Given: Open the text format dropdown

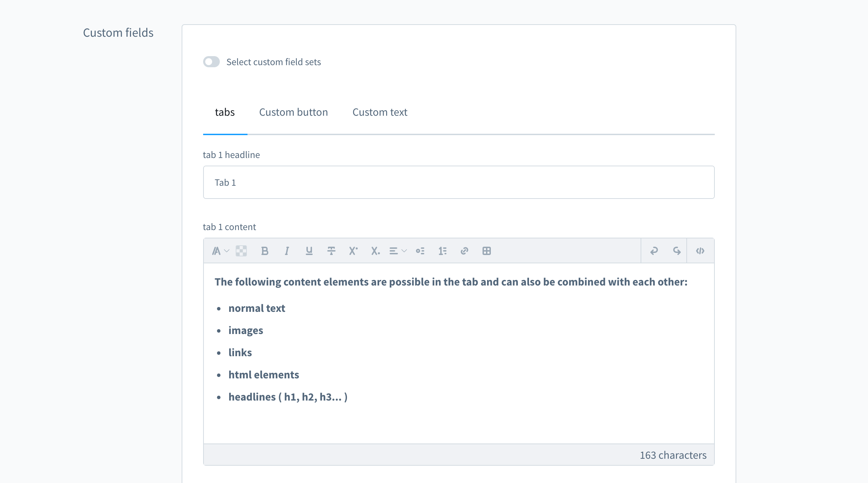Looking at the screenshot, I should click(220, 251).
